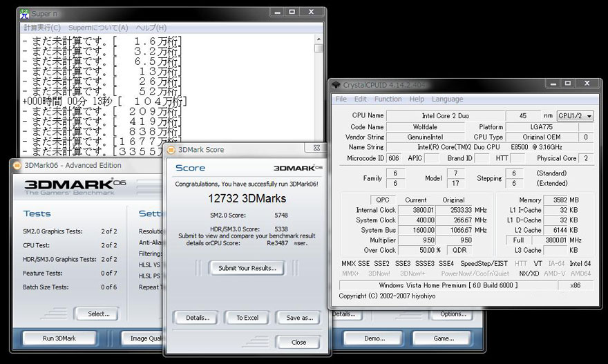This screenshot has width=608, height=364.
Task: Click the Image Quality button
Action: 144,338
